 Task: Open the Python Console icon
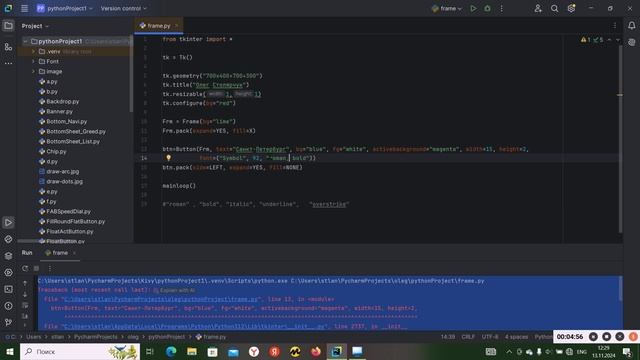click(x=8, y=239)
